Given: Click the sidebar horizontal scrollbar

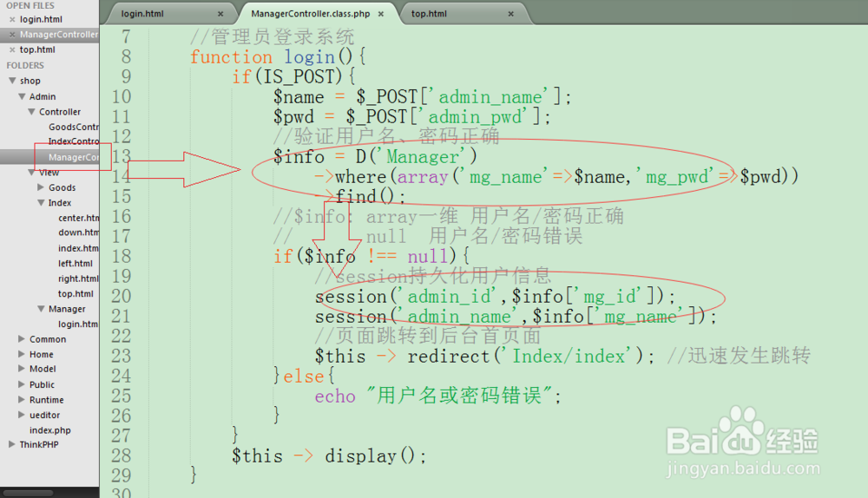Looking at the screenshot, I should (x=29, y=493).
